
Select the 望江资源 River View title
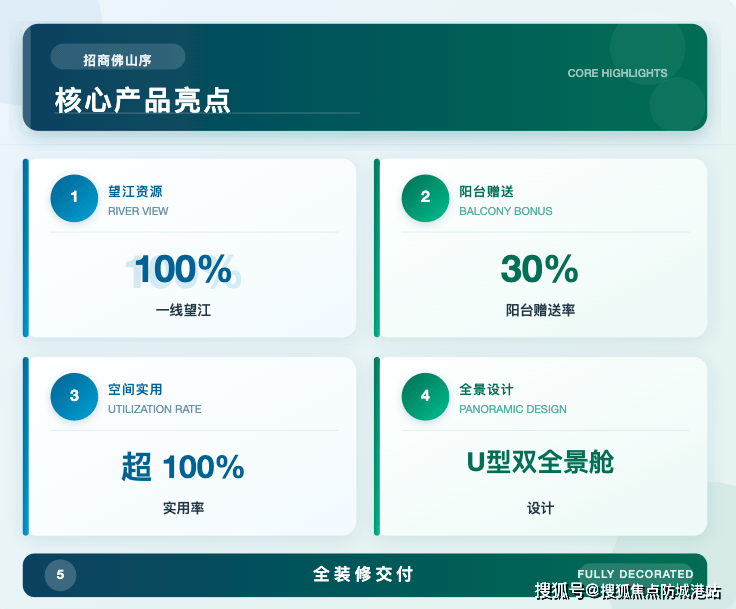coord(136,191)
